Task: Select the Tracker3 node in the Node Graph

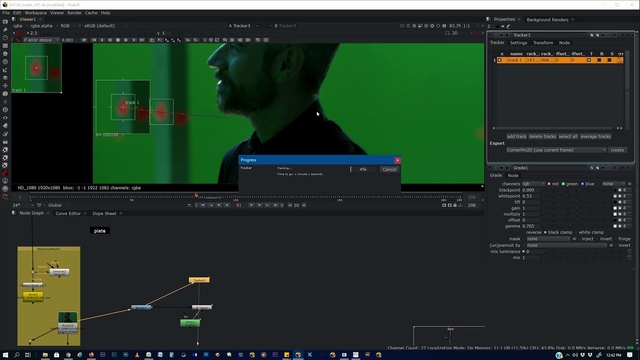Action: point(199,280)
